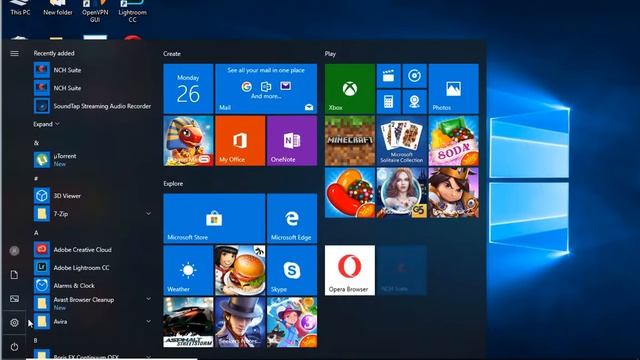Open Pictures icon in Start sidebar
Screen dimensions: 640x360
pos(14,299)
